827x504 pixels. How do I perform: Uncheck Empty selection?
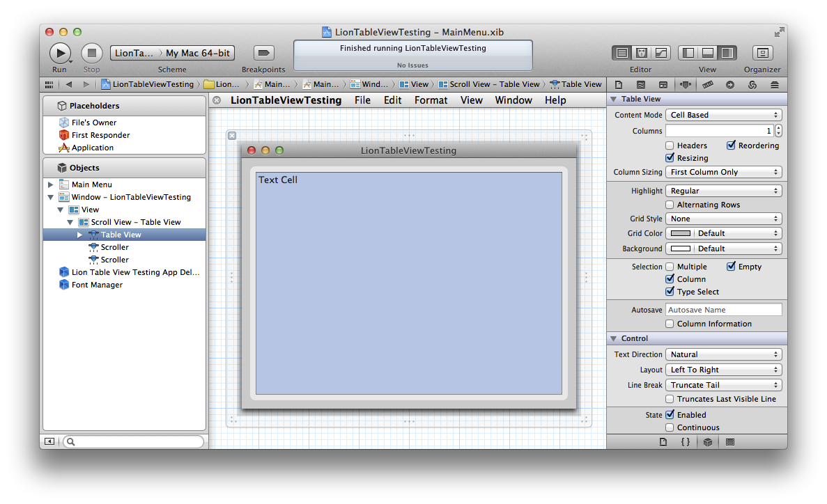pyautogui.click(x=731, y=266)
